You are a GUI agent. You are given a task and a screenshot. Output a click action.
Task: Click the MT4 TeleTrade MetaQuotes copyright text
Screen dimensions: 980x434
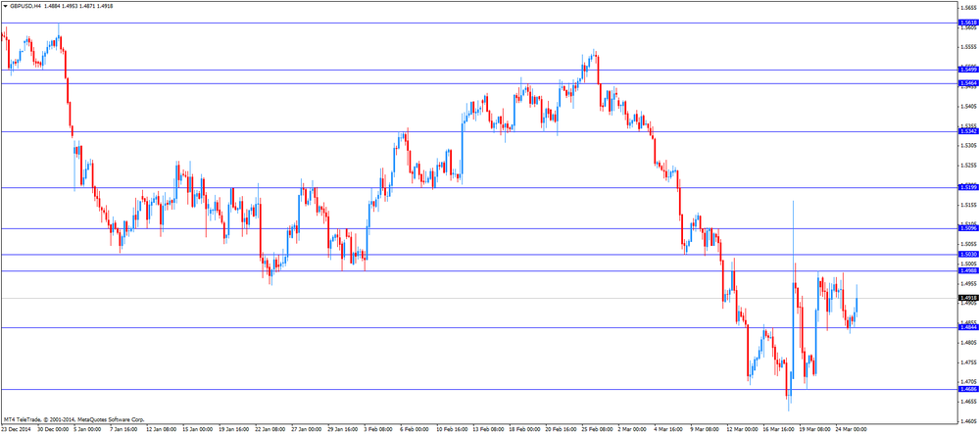(73, 419)
